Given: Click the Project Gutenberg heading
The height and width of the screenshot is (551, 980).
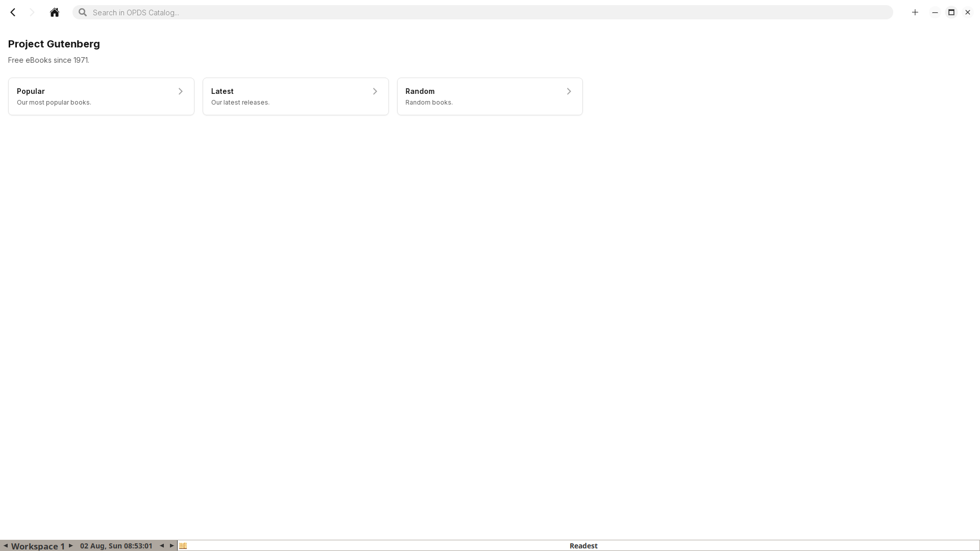Looking at the screenshot, I should (54, 44).
